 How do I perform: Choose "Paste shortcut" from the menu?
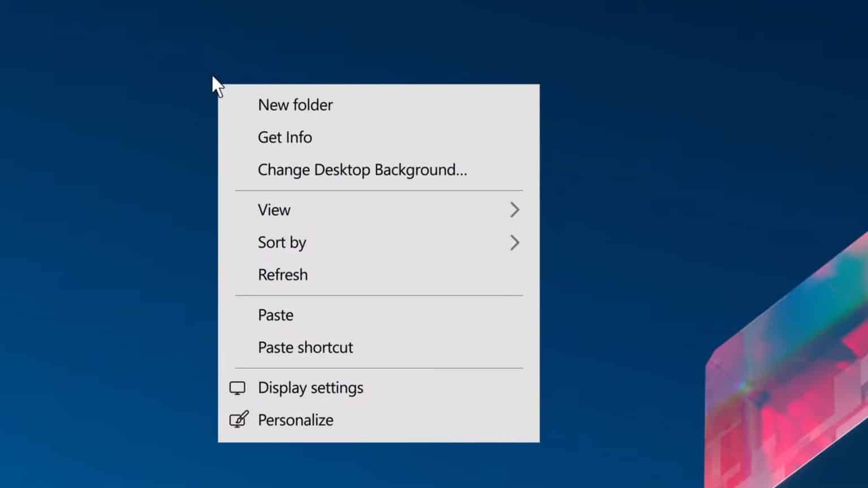point(305,347)
